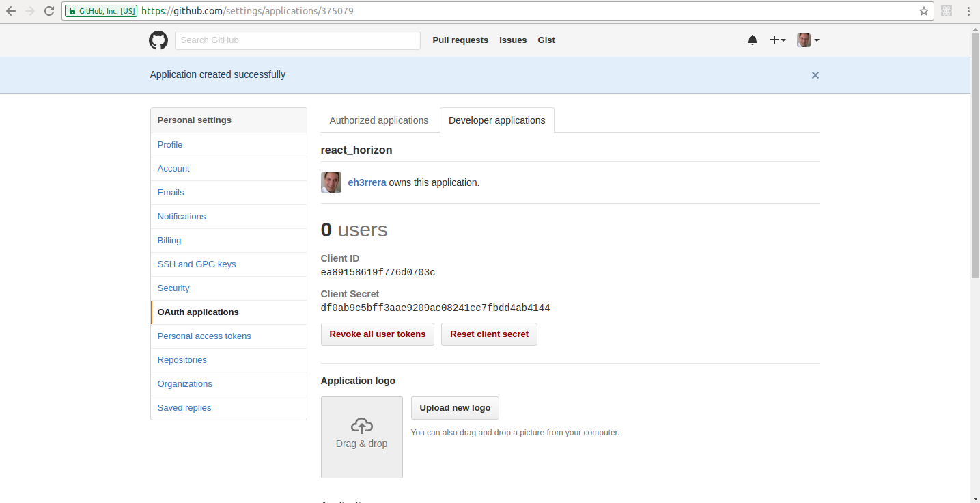Bookmark page with star icon
Screen dimensions: 980x503
924,11
